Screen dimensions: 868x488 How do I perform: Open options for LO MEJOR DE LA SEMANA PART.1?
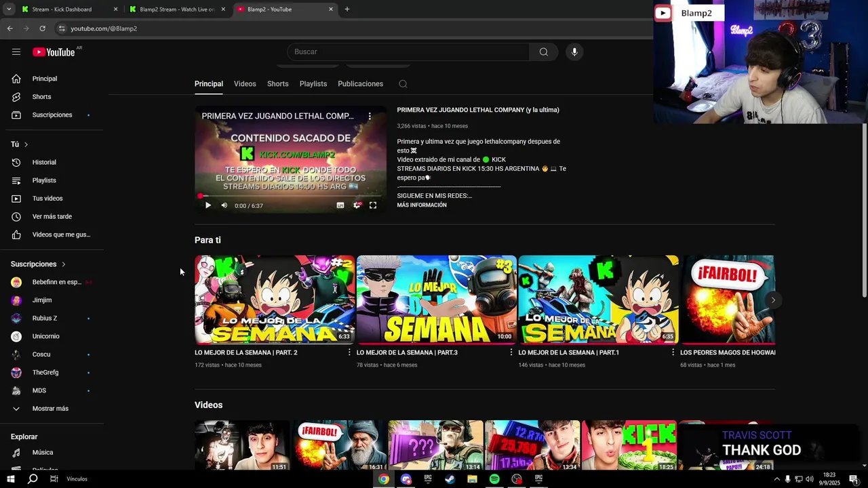pyautogui.click(x=673, y=352)
